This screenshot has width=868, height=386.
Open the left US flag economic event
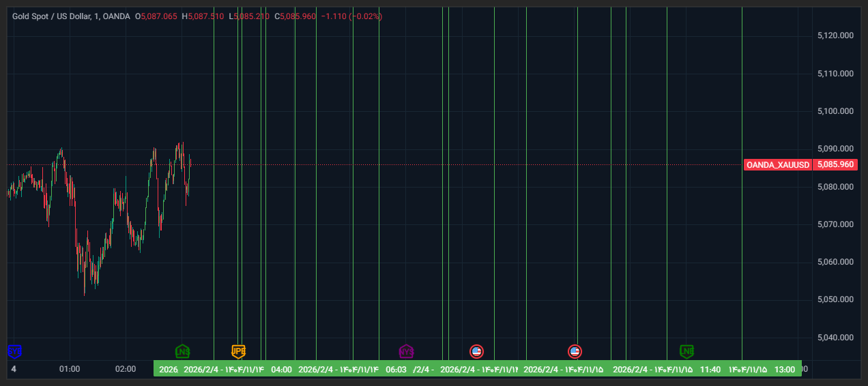pyautogui.click(x=476, y=351)
